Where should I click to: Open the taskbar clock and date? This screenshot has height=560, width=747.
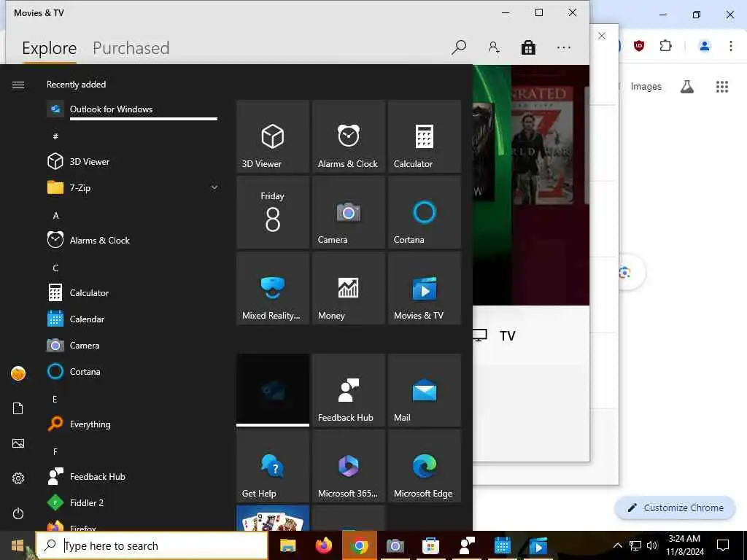[684, 545]
